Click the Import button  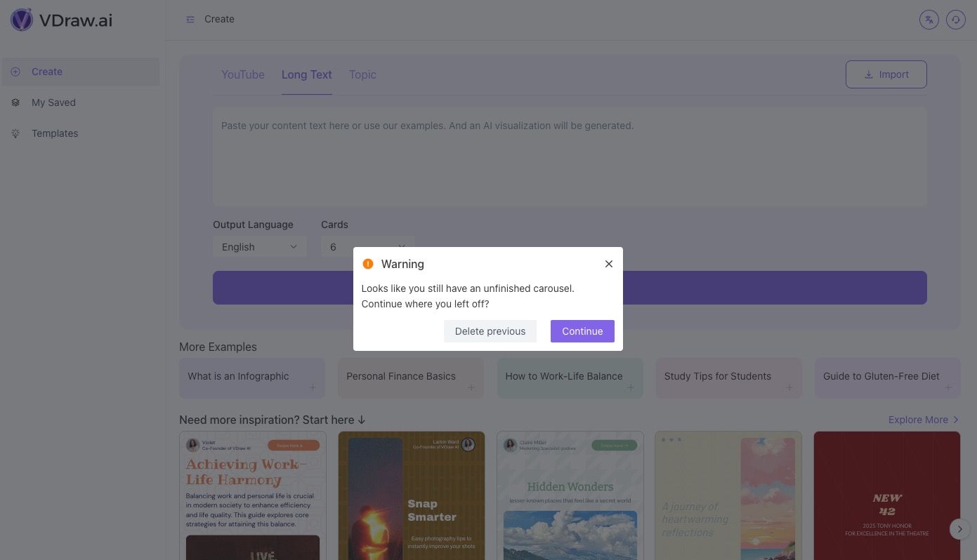[886, 74]
